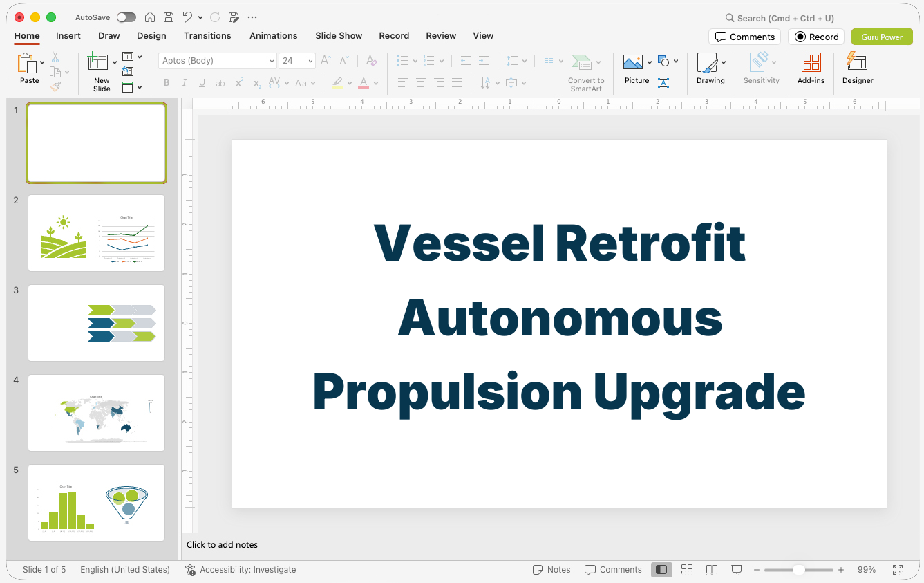
Task: Toggle Normal view in status bar
Action: click(x=661, y=570)
